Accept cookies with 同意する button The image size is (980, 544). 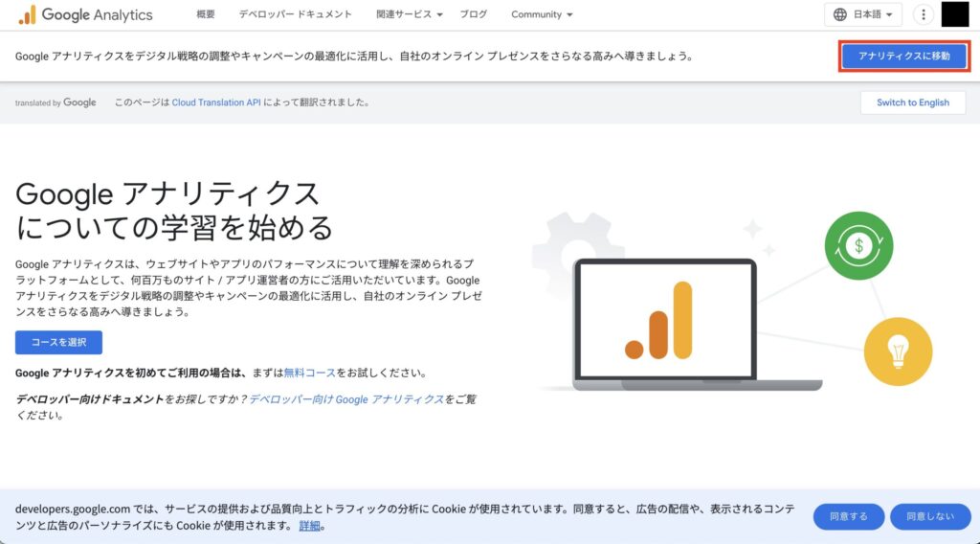(848, 516)
